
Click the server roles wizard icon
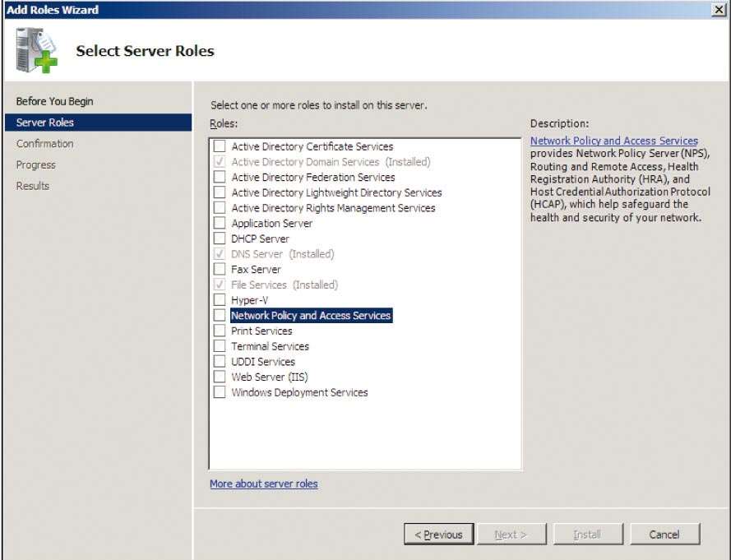click(37, 50)
